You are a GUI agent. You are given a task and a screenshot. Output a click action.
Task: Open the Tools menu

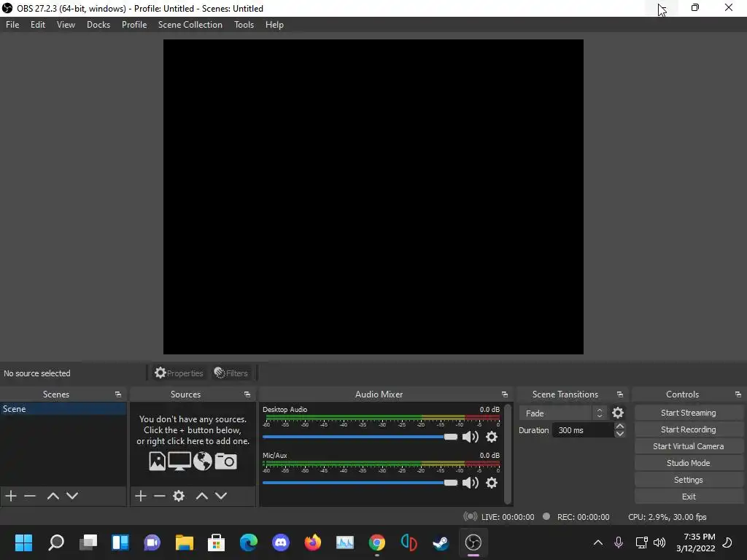tap(244, 25)
